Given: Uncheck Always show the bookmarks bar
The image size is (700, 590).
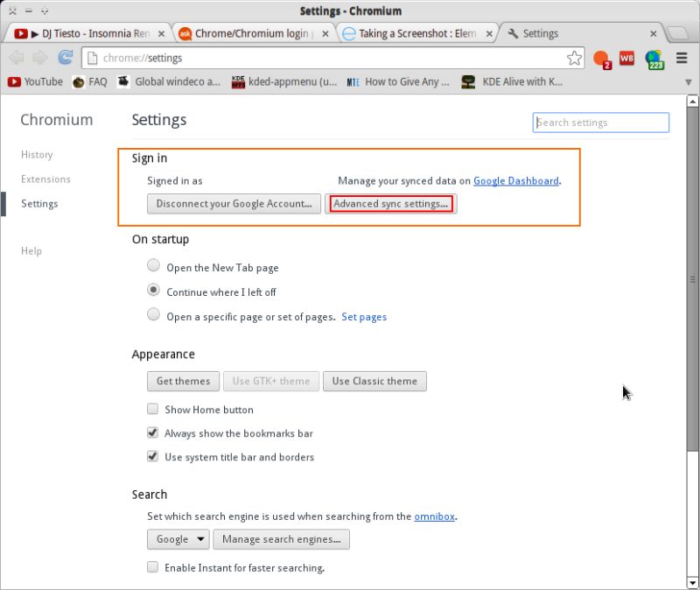Looking at the screenshot, I should pos(153,433).
